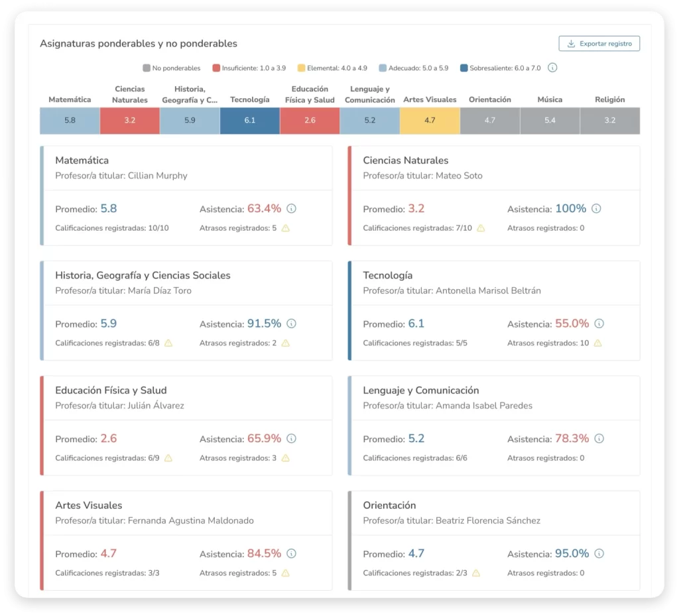This screenshot has width=679, height=616.
Task: Select the Artes Visuales 4.7 yellow grade cell
Action: (430, 121)
